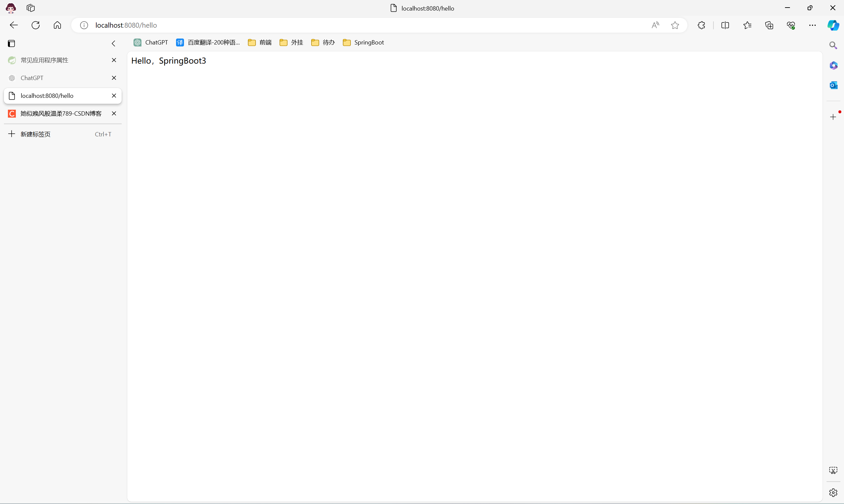The height and width of the screenshot is (504, 844).
Task: Click 新建标签页 to open new tab
Action: pos(35,134)
